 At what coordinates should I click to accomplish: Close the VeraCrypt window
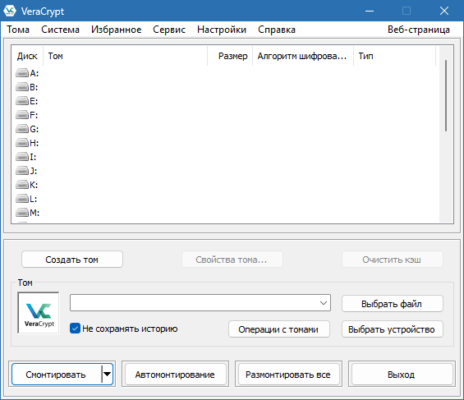(444, 11)
